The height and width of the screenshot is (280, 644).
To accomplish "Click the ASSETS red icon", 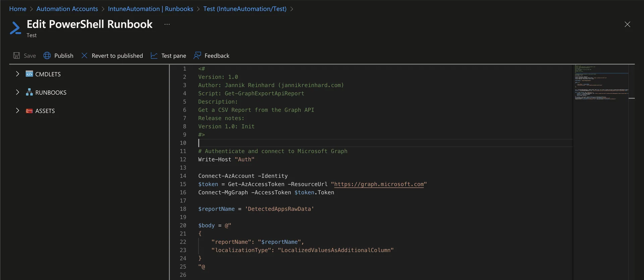I will (x=29, y=111).
